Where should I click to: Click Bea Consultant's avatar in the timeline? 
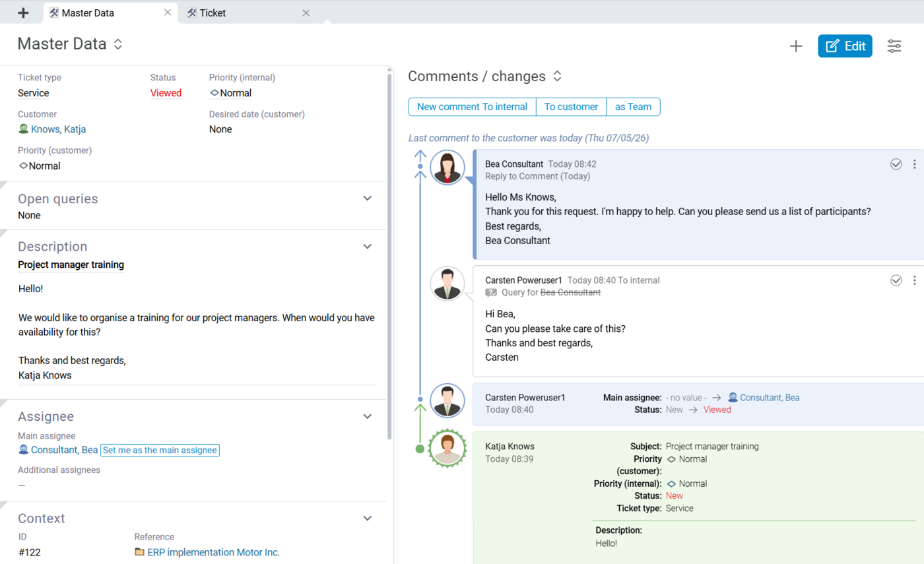447,168
